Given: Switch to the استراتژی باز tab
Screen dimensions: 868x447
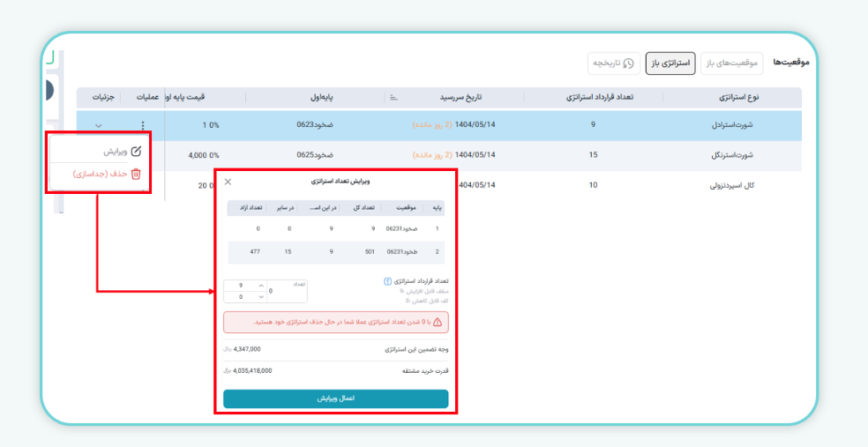Looking at the screenshot, I should click(670, 63).
